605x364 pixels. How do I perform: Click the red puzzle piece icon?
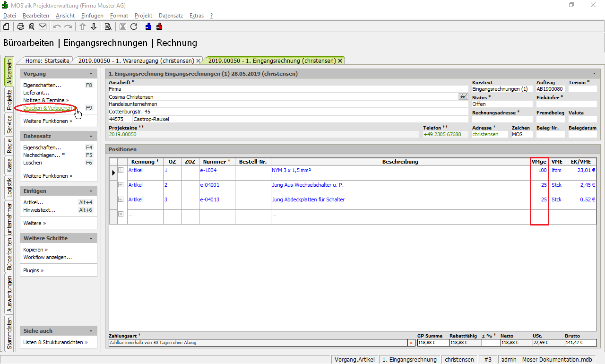point(159,26)
